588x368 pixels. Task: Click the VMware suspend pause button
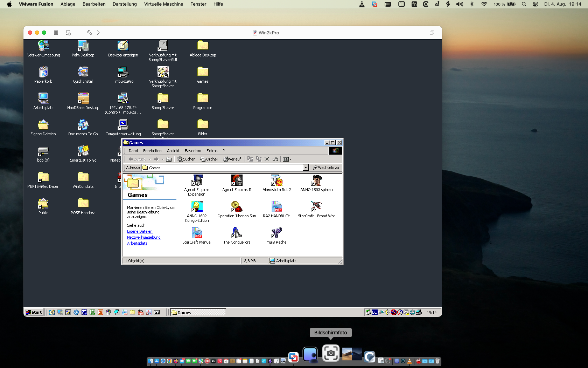[56, 33]
